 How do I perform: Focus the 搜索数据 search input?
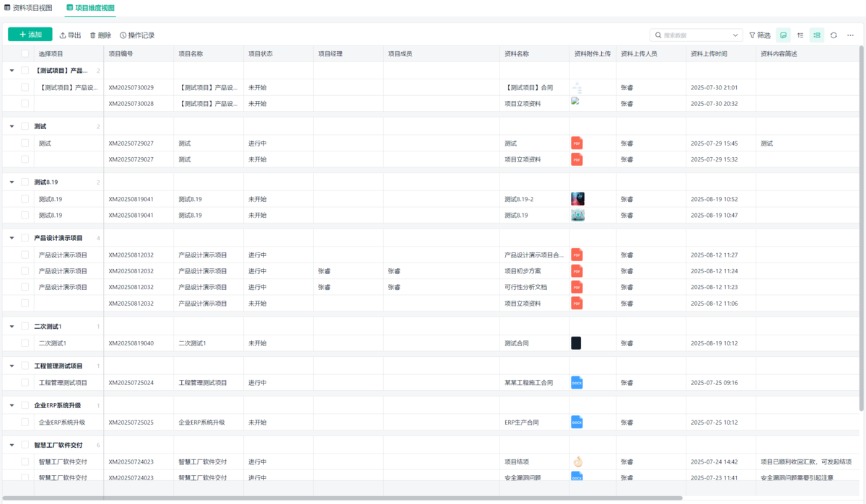click(696, 35)
